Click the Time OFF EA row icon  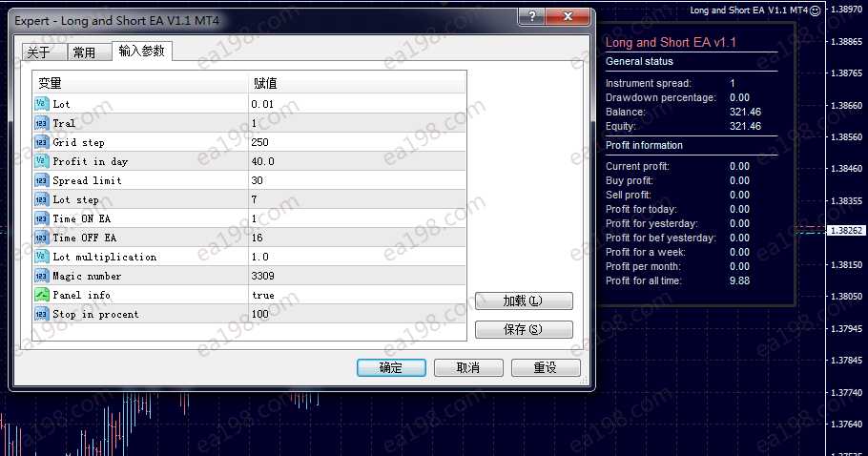[42, 238]
